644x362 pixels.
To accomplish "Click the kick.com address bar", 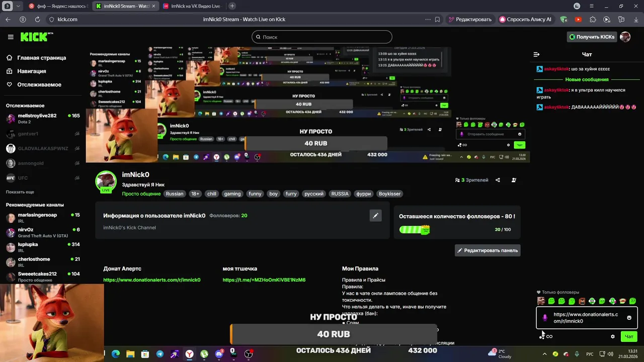I will click(x=67, y=19).
